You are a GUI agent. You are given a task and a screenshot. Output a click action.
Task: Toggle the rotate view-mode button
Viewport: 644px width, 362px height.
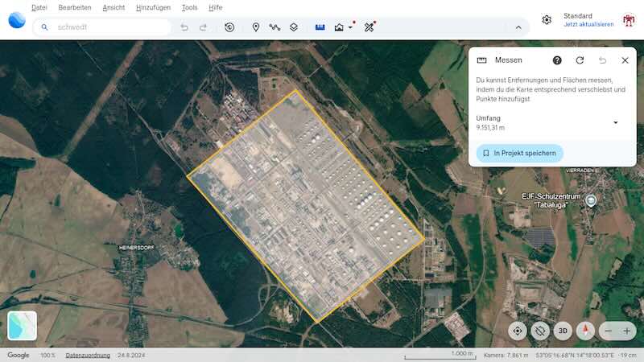539,331
